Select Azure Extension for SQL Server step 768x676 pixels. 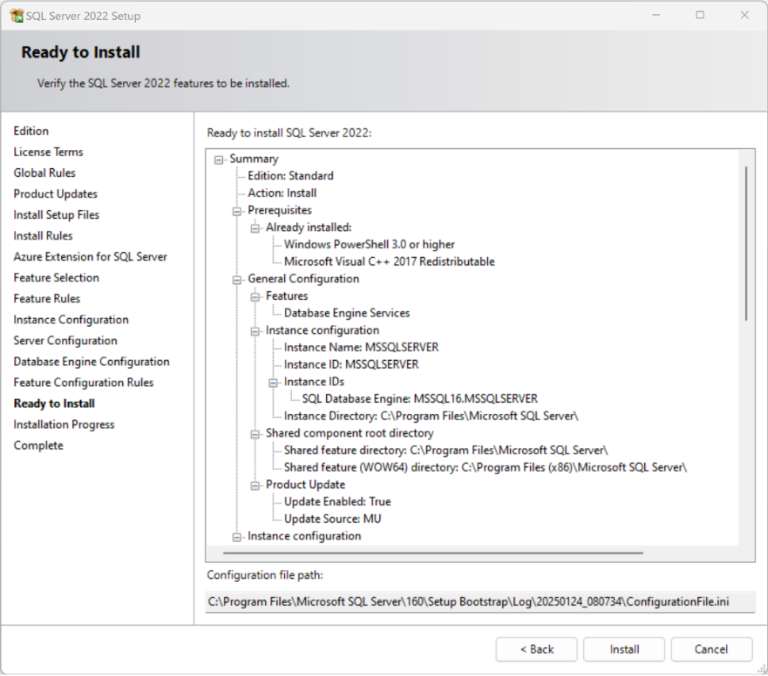point(90,257)
